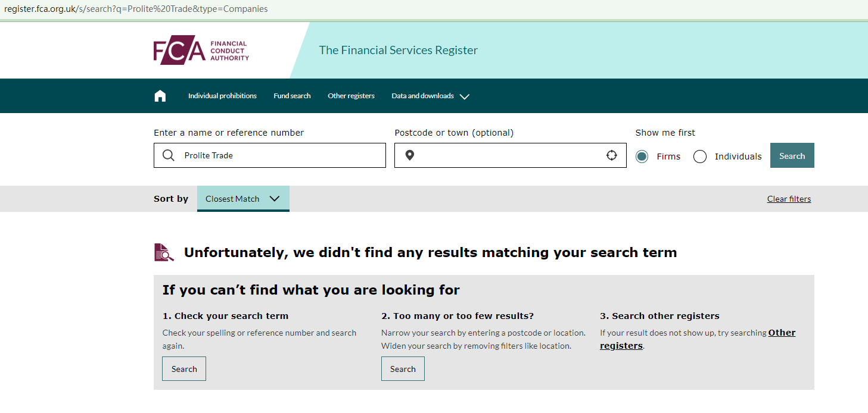Click the no-results document search icon
This screenshot has height=413, width=868.
click(164, 252)
